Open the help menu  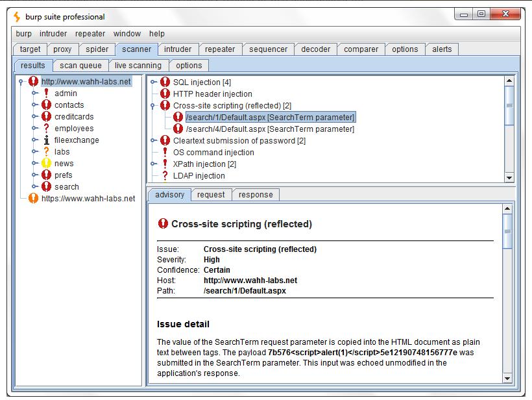[x=157, y=34]
